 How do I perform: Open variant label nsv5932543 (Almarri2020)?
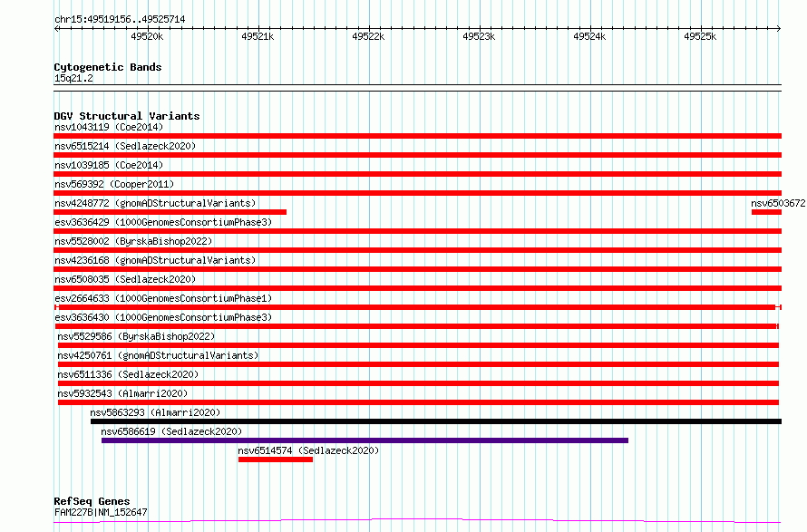[x=122, y=393]
